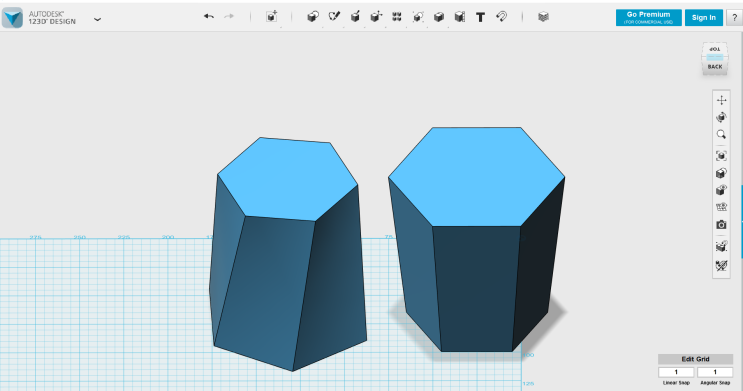This screenshot has width=743, height=391.
Task: Open the Sketch pencil tool
Action: [334, 17]
